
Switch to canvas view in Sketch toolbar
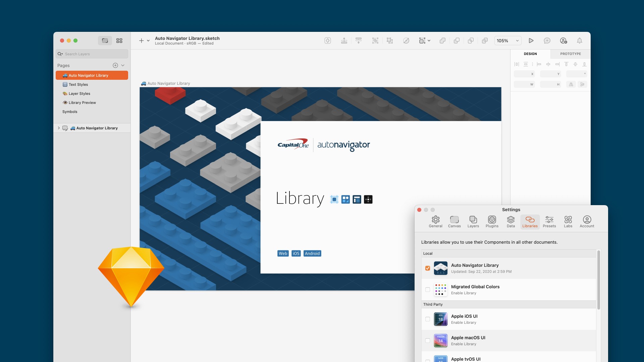pos(105,41)
